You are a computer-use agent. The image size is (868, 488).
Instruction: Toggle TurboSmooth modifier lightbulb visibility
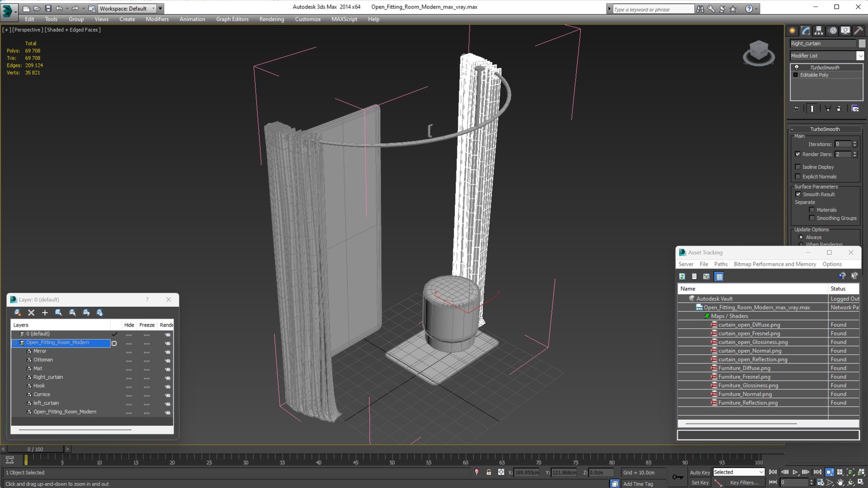coord(797,67)
